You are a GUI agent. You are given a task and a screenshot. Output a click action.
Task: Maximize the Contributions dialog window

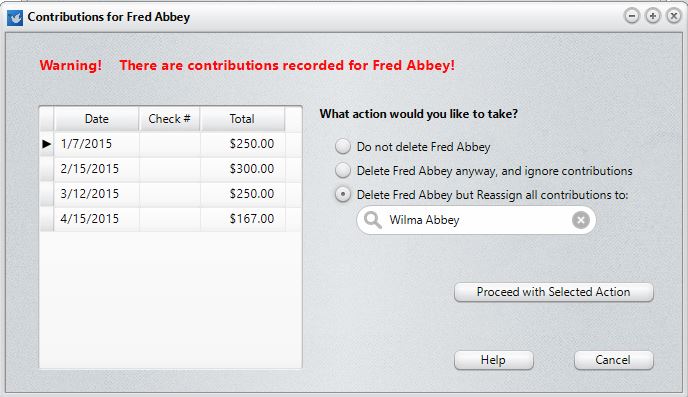click(653, 16)
